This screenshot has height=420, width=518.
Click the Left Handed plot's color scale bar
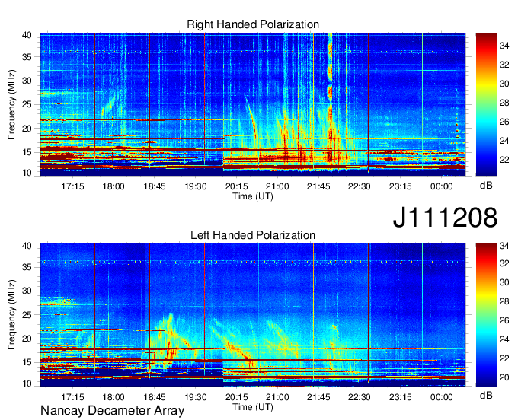point(486,315)
